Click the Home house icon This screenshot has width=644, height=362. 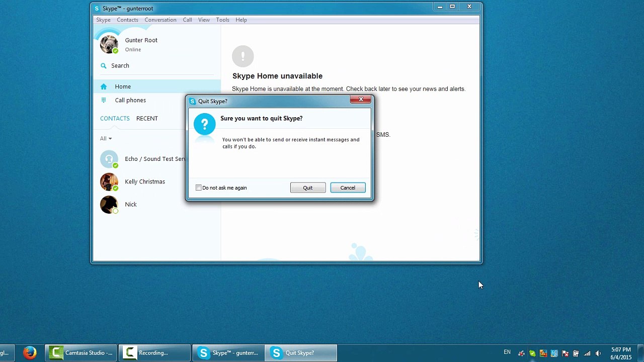104,86
